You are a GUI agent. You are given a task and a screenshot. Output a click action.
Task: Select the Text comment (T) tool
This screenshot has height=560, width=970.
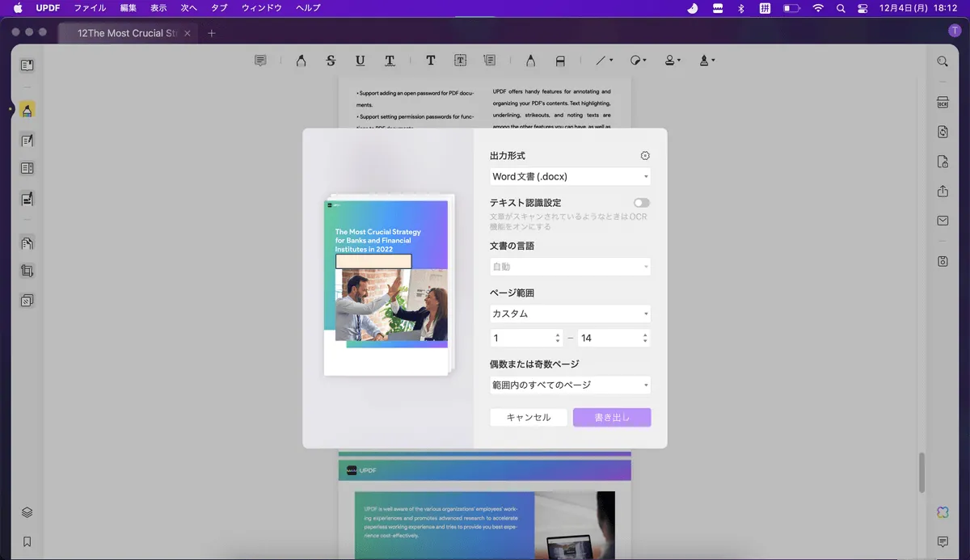point(431,61)
